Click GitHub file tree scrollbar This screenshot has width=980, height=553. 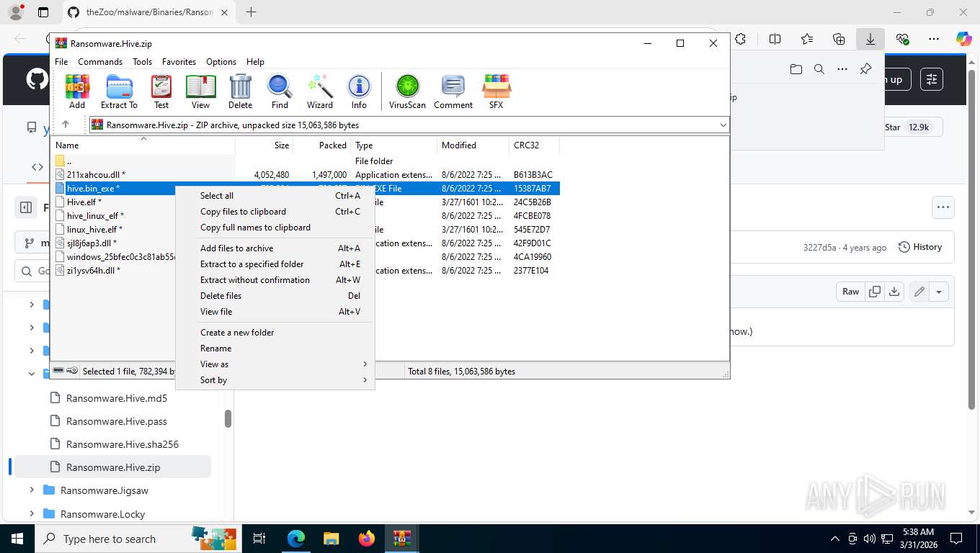point(228,418)
